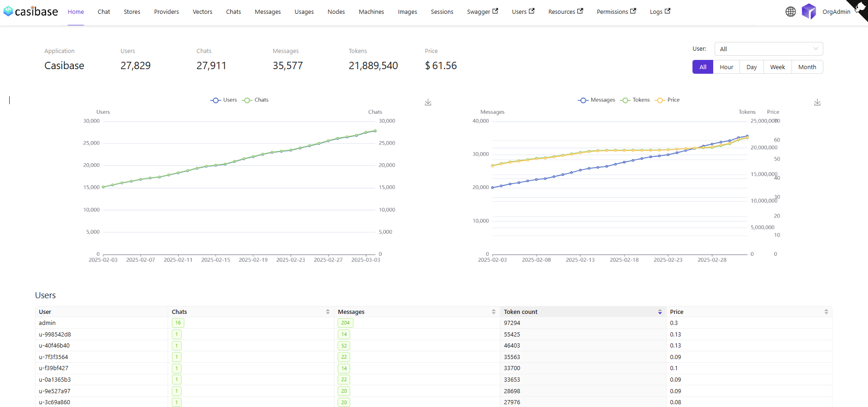Select the Month time range button

coord(807,67)
